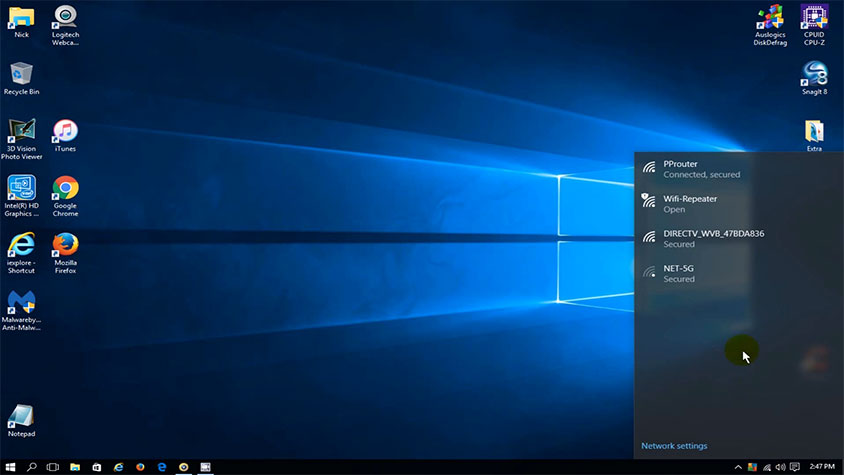This screenshot has width=844, height=475.
Task: Open File Explorer from the taskbar
Action: [75, 467]
